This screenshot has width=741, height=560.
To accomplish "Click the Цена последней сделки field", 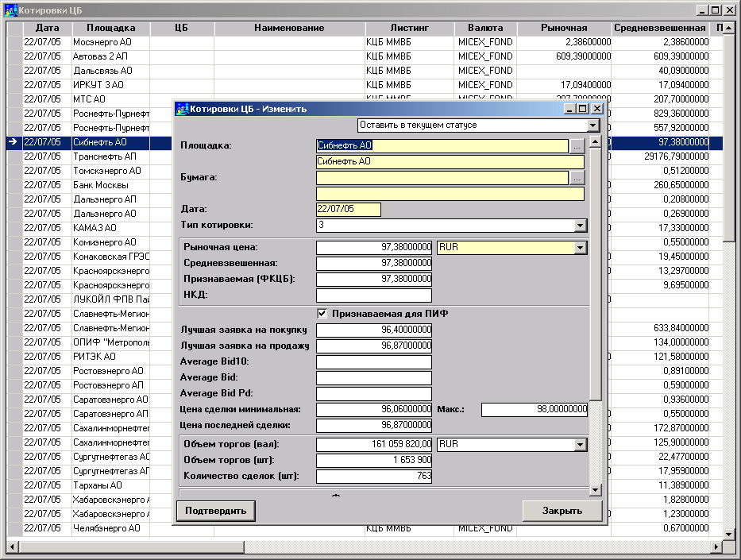I will click(374, 425).
